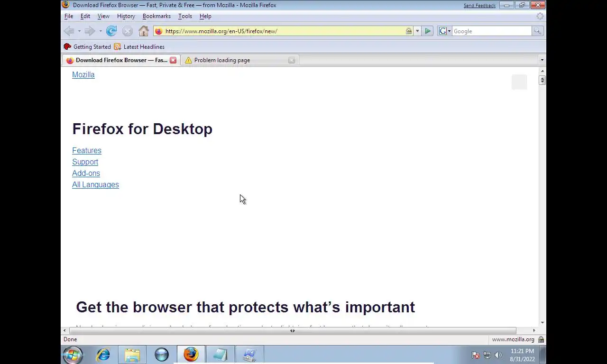The width and height of the screenshot is (607, 364).
Task: Click the last pinned taskbar application icon
Action: click(249, 355)
